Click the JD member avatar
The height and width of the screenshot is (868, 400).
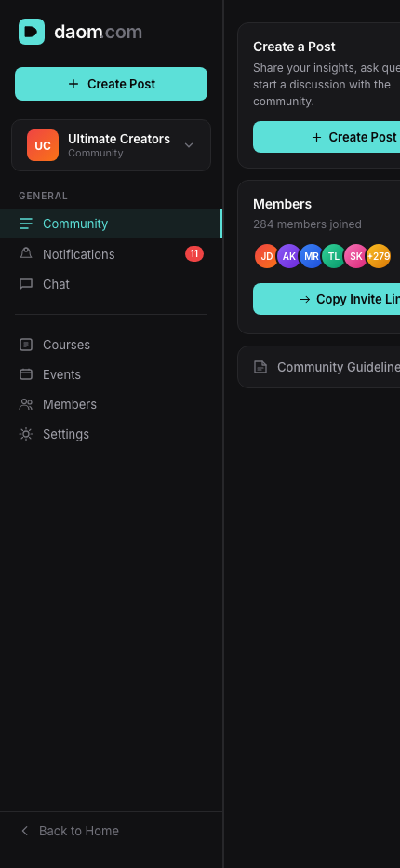267,256
